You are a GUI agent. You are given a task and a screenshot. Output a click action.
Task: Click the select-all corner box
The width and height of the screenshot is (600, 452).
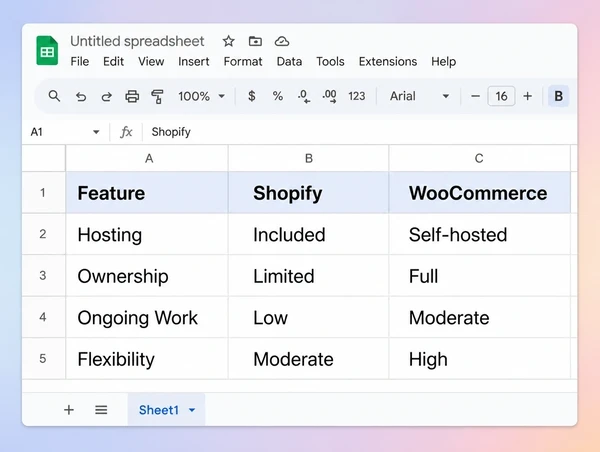(x=44, y=158)
